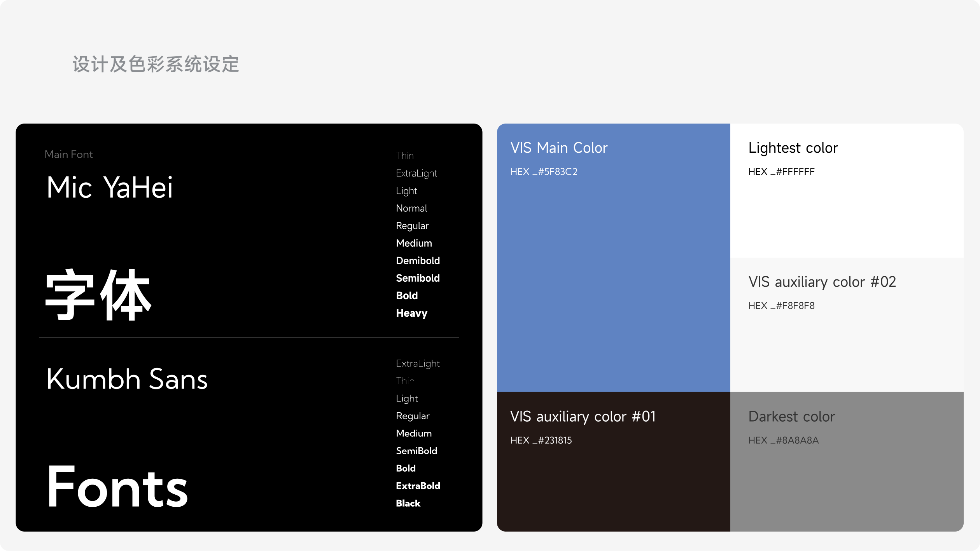Select the HEX _#231815 text

[x=541, y=440]
